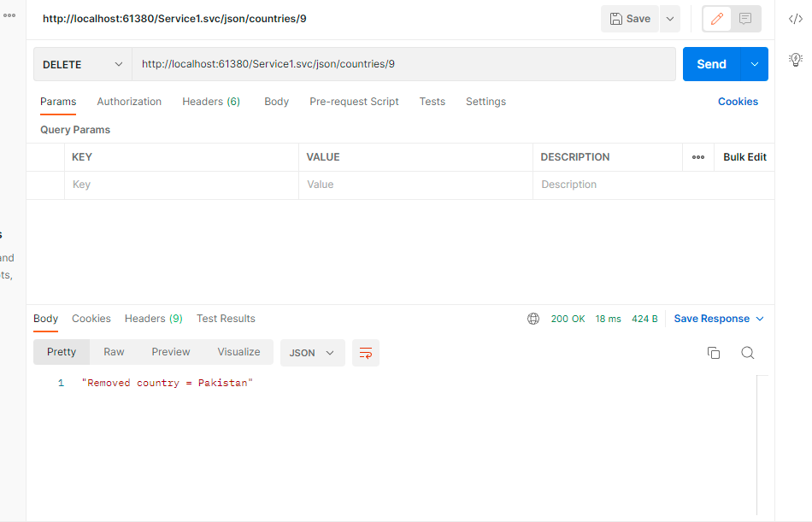
Task: Open the response search magnifier icon
Action: click(x=747, y=353)
